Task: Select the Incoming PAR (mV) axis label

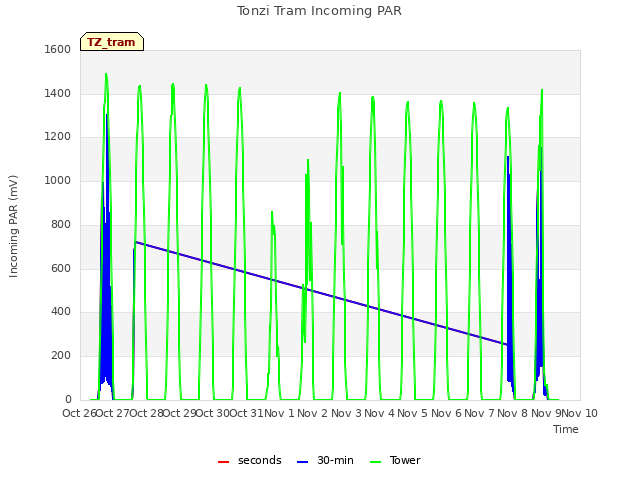Action: [13, 227]
